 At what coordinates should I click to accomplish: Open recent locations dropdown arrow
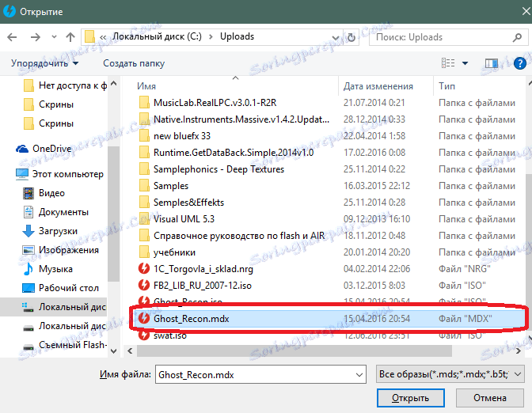[x=54, y=37]
